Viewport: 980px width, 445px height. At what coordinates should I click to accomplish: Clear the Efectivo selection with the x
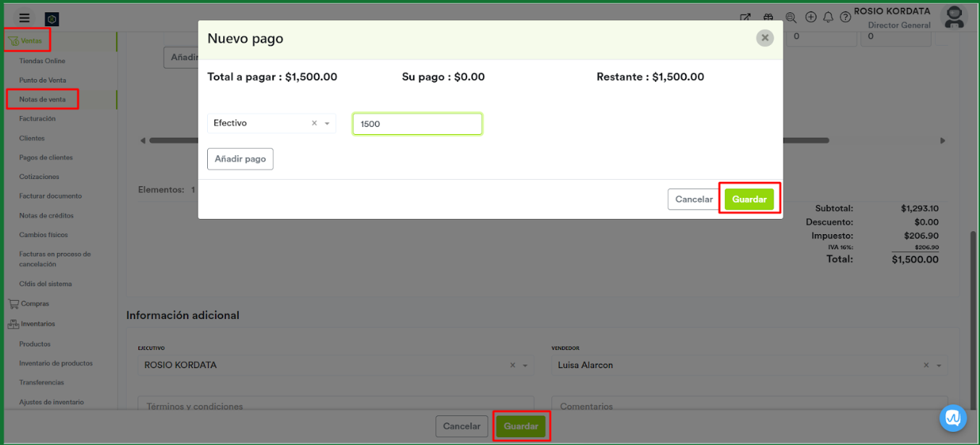pyautogui.click(x=314, y=124)
